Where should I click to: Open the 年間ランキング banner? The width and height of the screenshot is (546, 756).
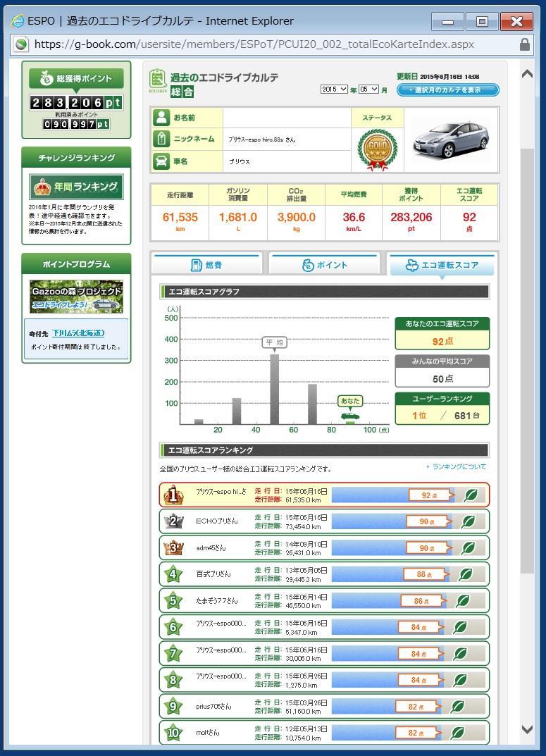[76, 187]
